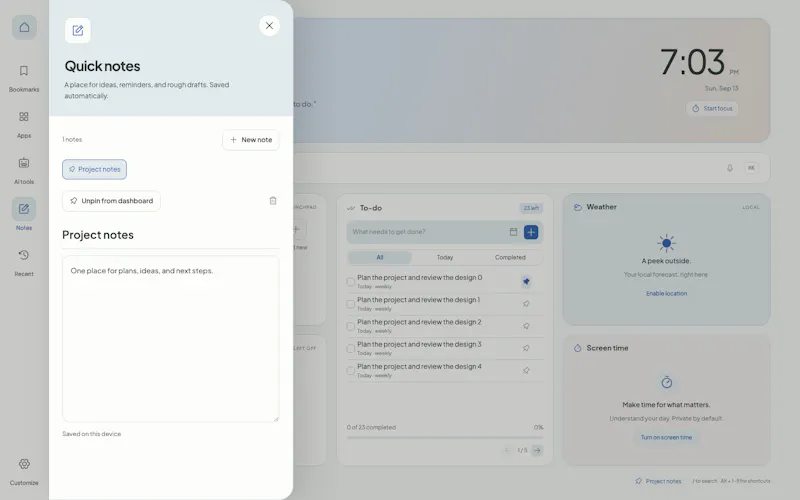Click the Weather widget cloud icon

click(578, 207)
